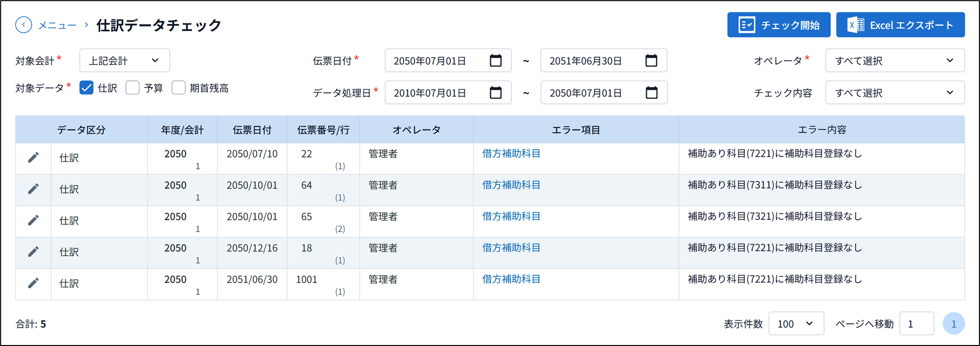980x346 pixels.
Task: Click the チェック開始 button
Action: pyautogui.click(x=779, y=25)
